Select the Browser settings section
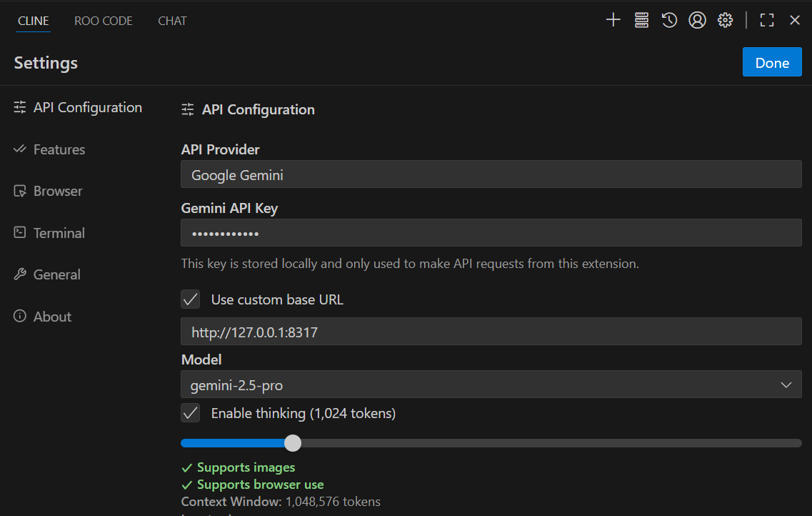This screenshot has height=516, width=812. [57, 191]
